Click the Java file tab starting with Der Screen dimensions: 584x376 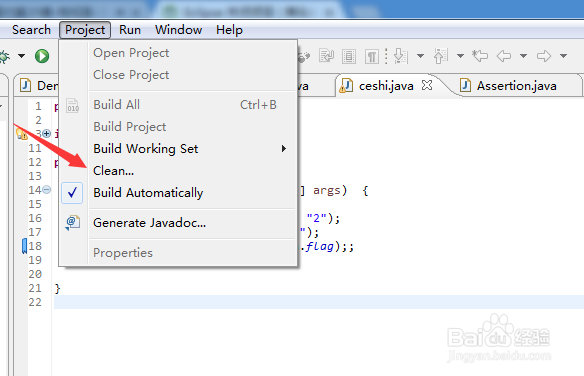[x=38, y=86]
